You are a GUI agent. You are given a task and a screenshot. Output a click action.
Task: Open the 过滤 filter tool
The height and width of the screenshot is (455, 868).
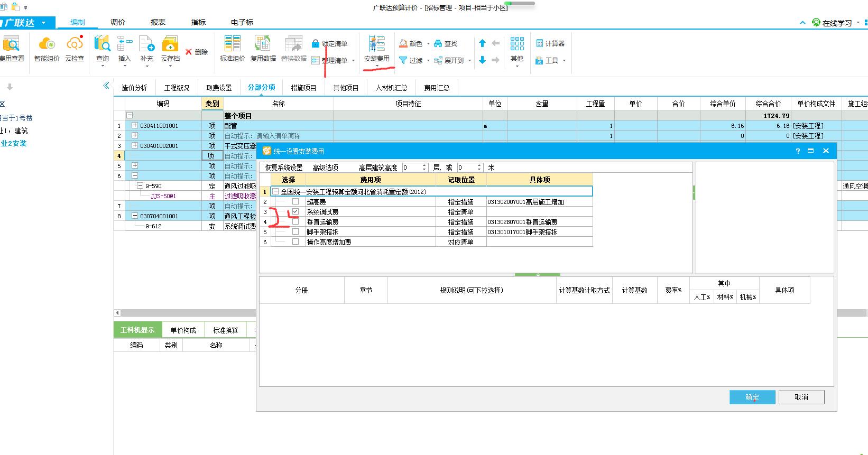(411, 60)
